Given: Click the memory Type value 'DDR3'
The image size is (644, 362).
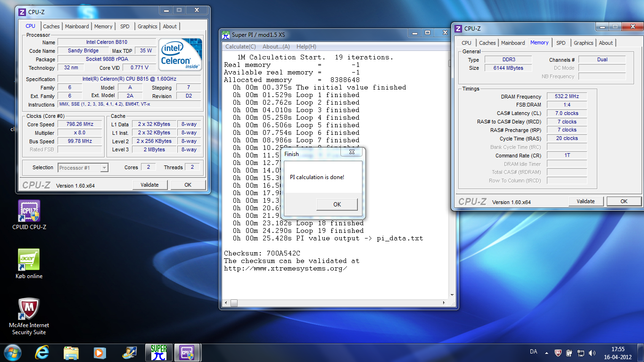Looking at the screenshot, I should (508, 59).
